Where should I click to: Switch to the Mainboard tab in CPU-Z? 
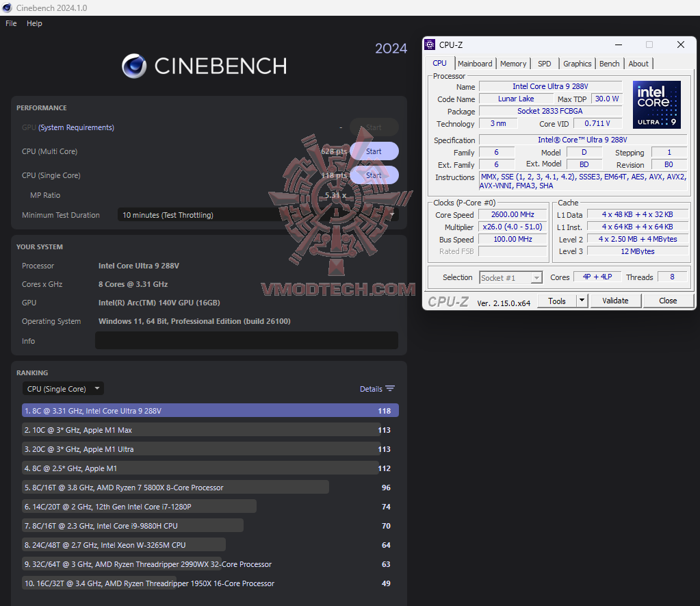coord(475,64)
